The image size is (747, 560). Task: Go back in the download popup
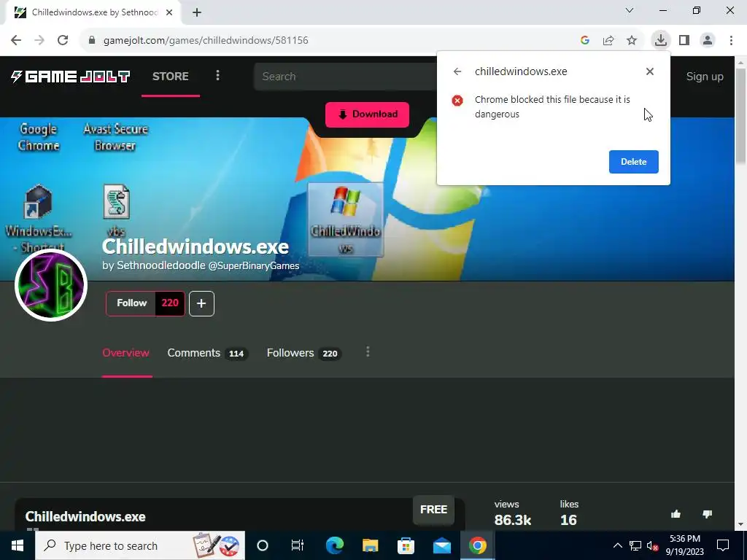pyautogui.click(x=457, y=71)
